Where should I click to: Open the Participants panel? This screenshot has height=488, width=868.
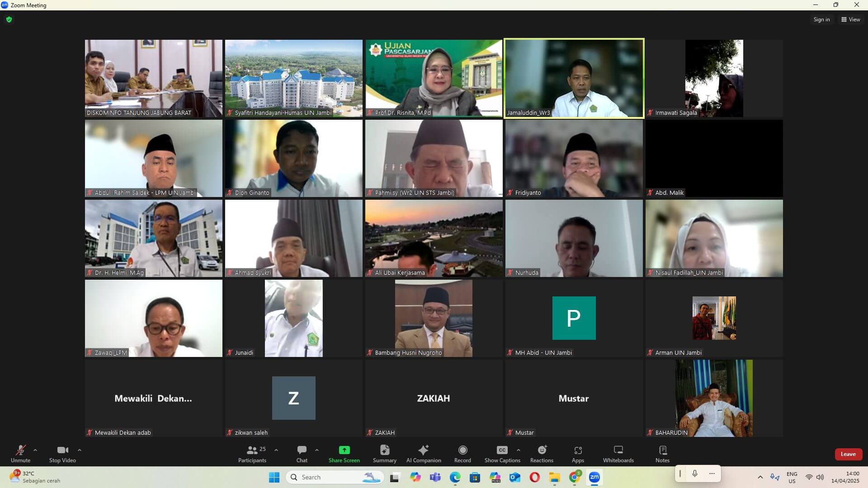click(252, 454)
